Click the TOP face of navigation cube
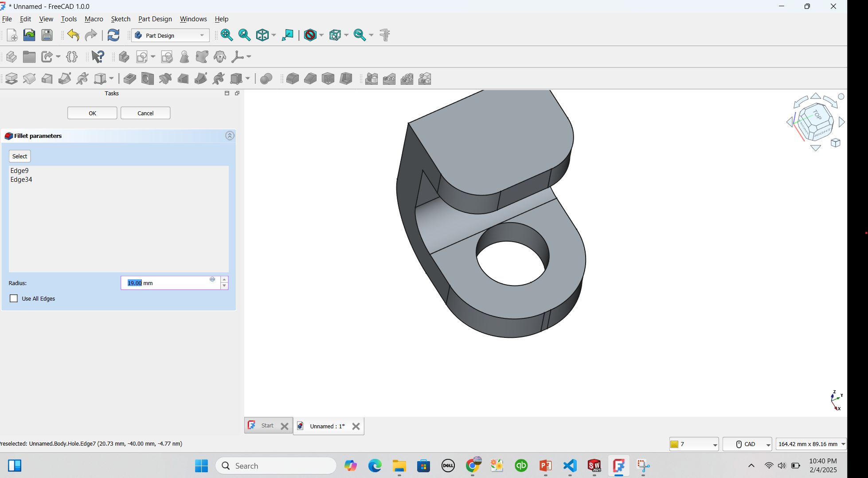The image size is (868, 478). pyautogui.click(x=817, y=114)
